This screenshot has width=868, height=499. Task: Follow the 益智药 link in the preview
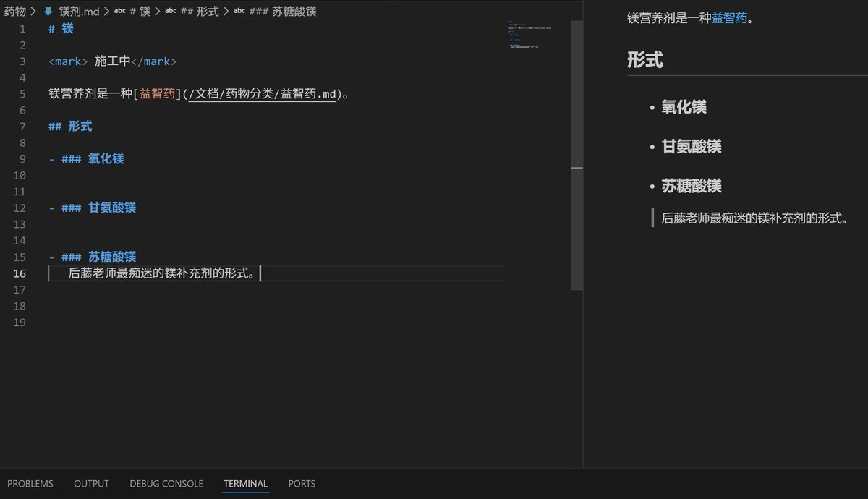tap(728, 18)
